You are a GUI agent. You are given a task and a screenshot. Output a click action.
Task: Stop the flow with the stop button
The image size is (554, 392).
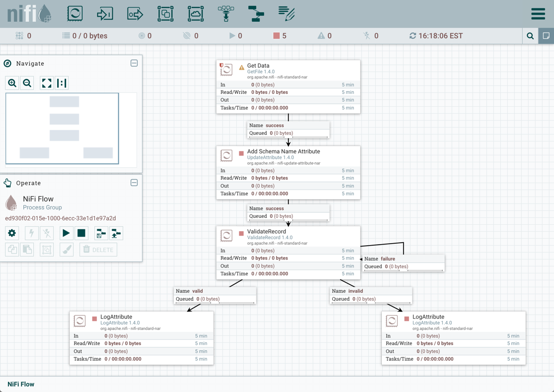[81, 233]
